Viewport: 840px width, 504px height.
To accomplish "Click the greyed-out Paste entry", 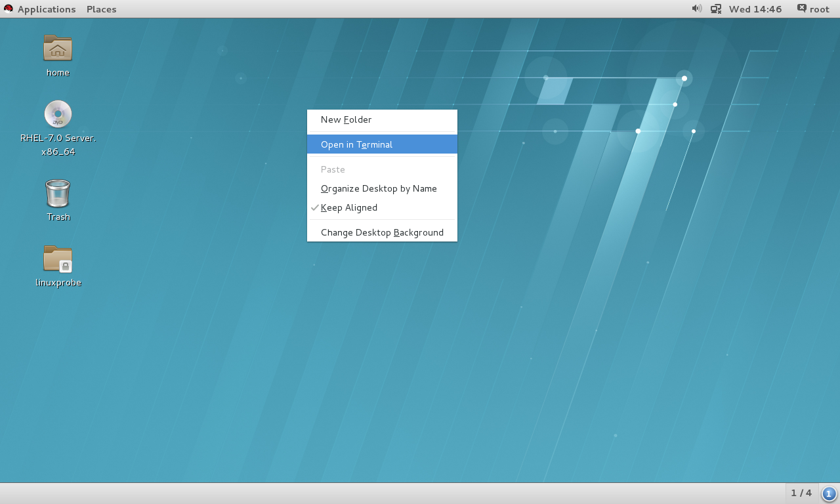I will [x=333, y=169].
